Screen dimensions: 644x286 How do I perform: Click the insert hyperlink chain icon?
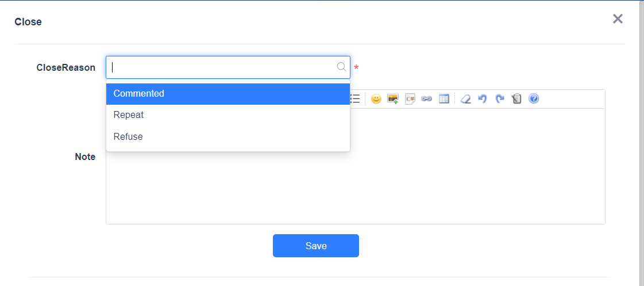pos(426,99)
